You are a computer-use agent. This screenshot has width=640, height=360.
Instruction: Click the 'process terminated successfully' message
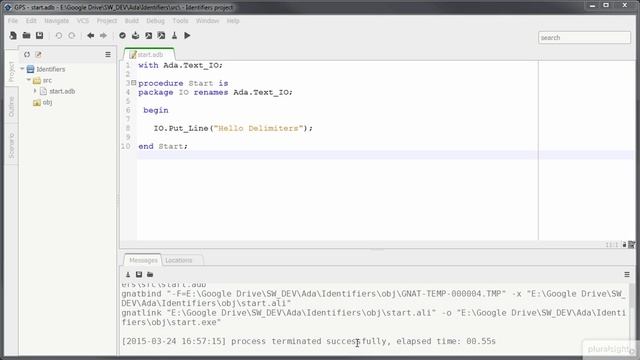pos(309,341)
